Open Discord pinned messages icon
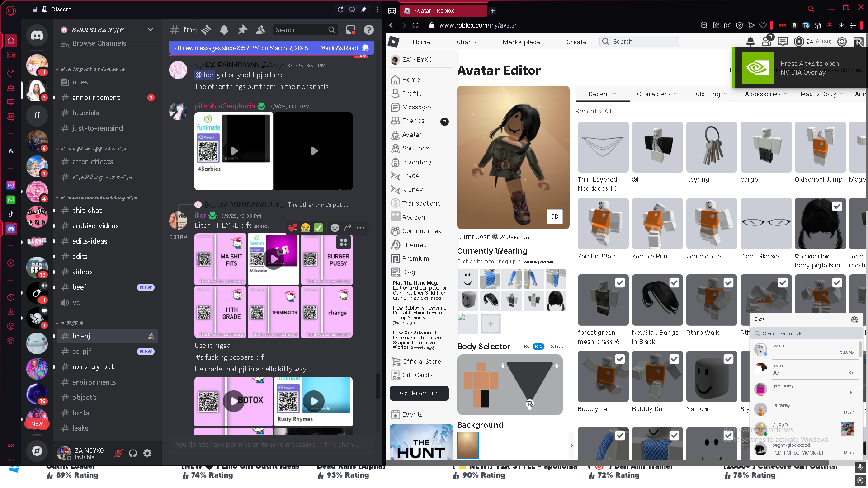 coord(243,30)
